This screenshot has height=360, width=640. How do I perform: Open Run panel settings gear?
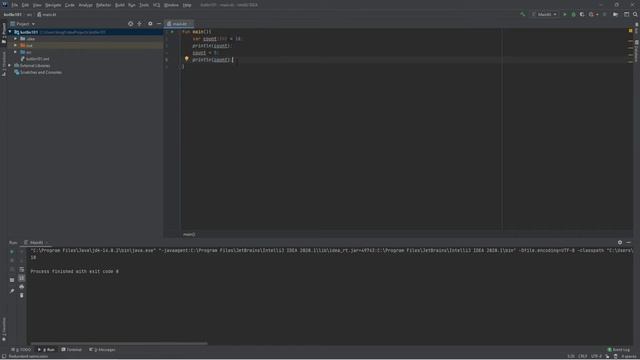(x=620, y=242)
